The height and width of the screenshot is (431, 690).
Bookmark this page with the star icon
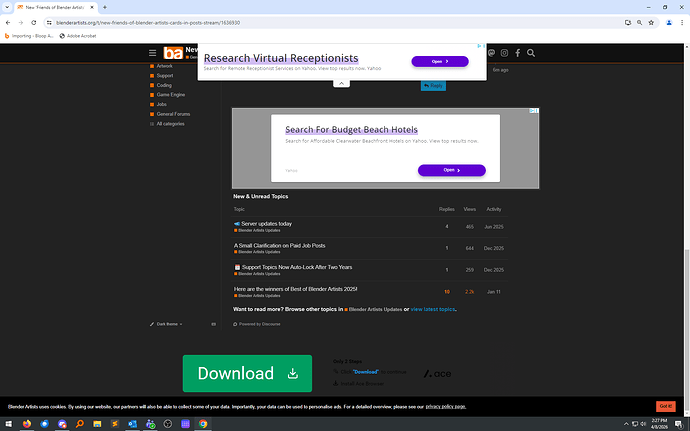point(651,22)
